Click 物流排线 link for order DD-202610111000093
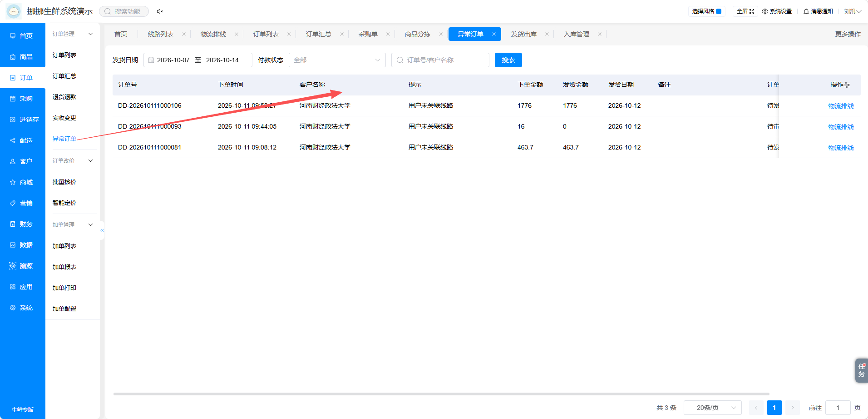The height and width of the screenshot is (419, 868). coord(841,127)
